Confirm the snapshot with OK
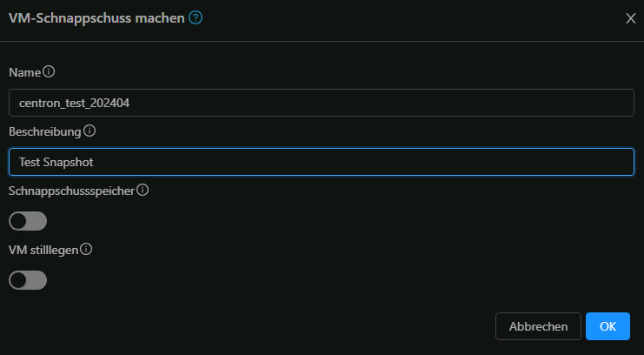Image resolution: width=644 pixels, height=355 pixels. (607, 326)
